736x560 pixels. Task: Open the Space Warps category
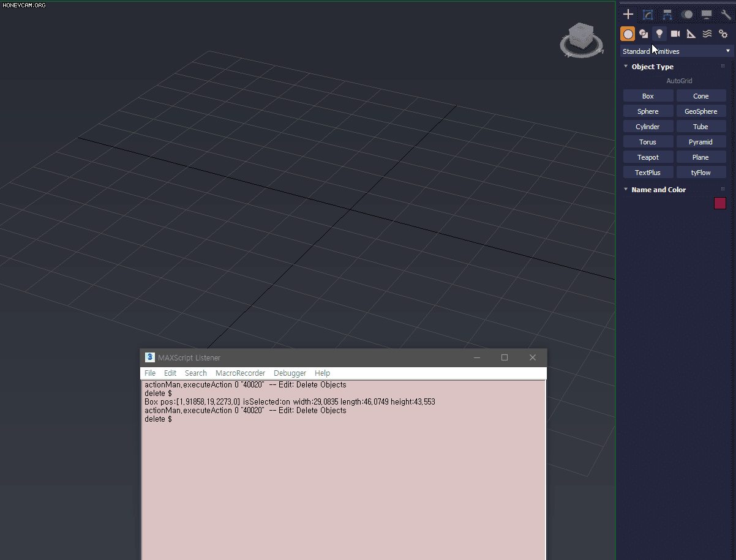pos(707,34)
